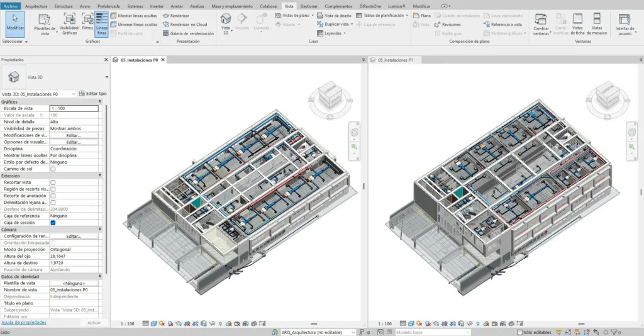This screenshot has height=336, width=644.
Task: Open the Filtros tool
Action: click(87, 20)
